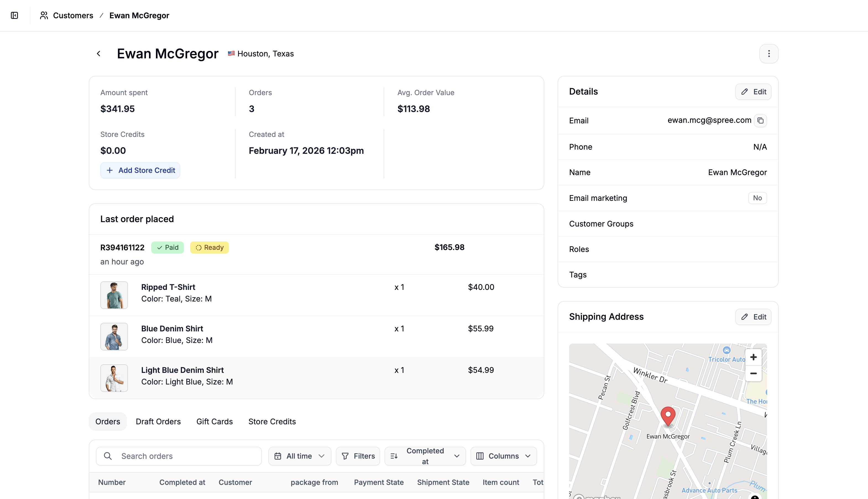Open the kebab menu next to Ewan McGregor
The width and height of the screenshot is (868, 499).
[769, 53]
